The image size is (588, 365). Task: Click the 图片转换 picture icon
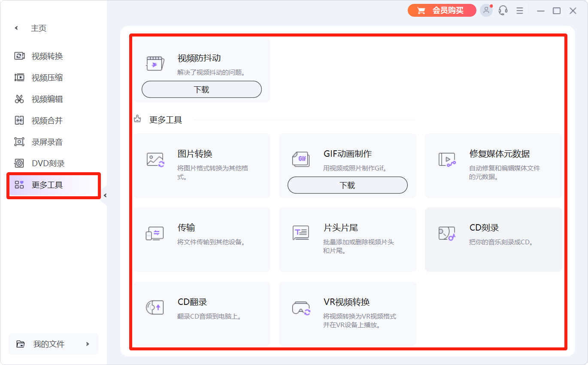click(x=155, y=159)
